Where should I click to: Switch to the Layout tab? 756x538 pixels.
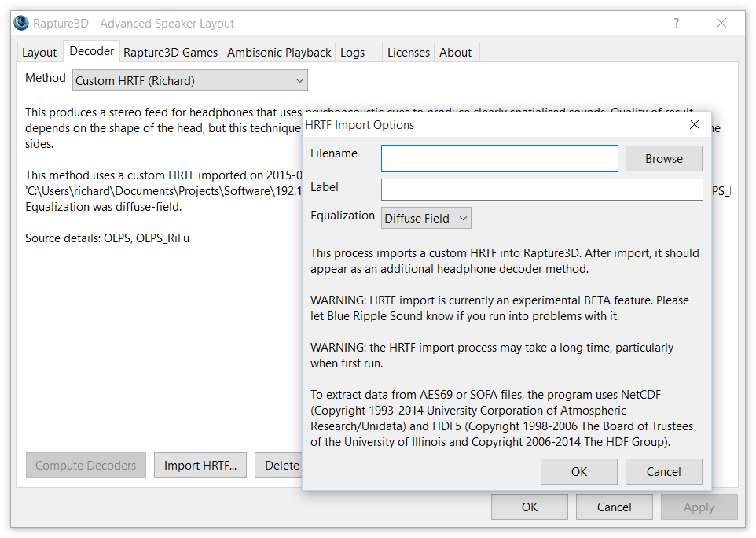click(x=39, y=52)
